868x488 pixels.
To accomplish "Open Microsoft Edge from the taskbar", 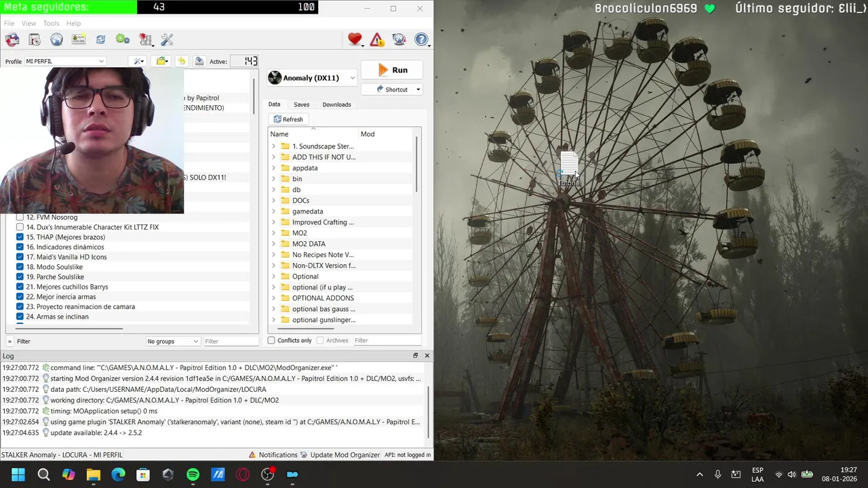I will tap(118, 474).
